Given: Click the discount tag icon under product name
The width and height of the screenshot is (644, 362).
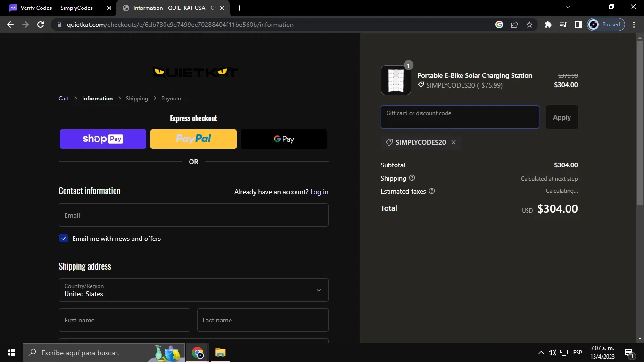Looking at the screenshot, I should click(421, 85).
